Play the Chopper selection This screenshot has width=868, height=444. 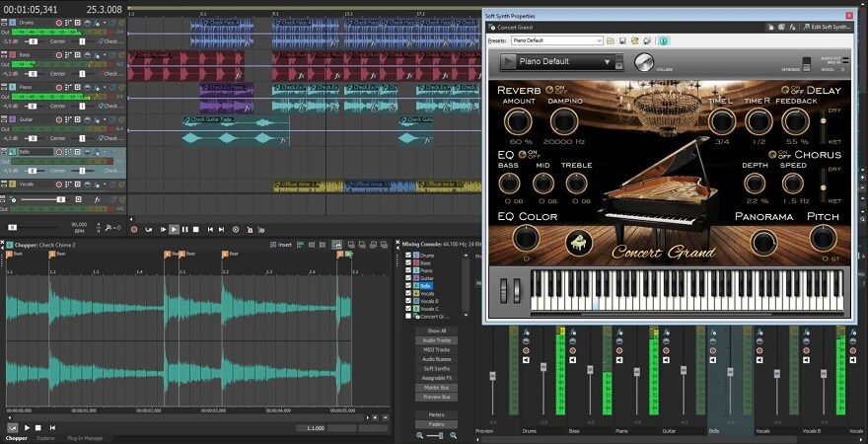pyautogui.click(x=28, y=428)
